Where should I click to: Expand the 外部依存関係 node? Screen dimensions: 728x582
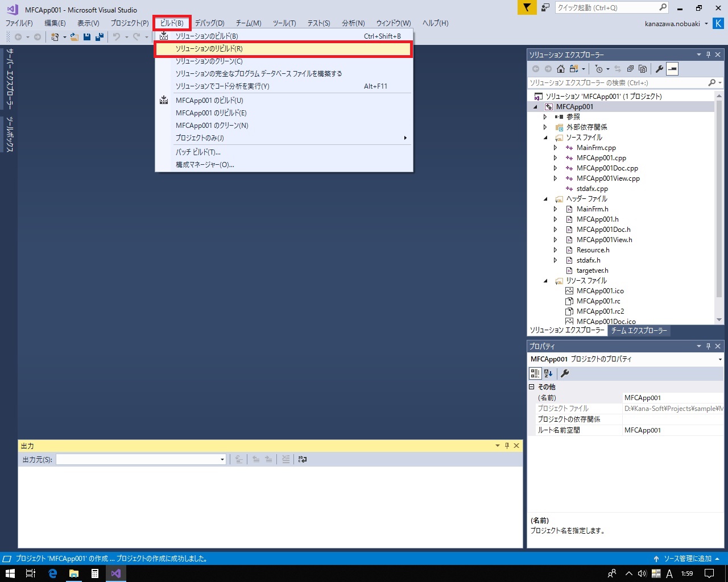[x=545, y=127]
